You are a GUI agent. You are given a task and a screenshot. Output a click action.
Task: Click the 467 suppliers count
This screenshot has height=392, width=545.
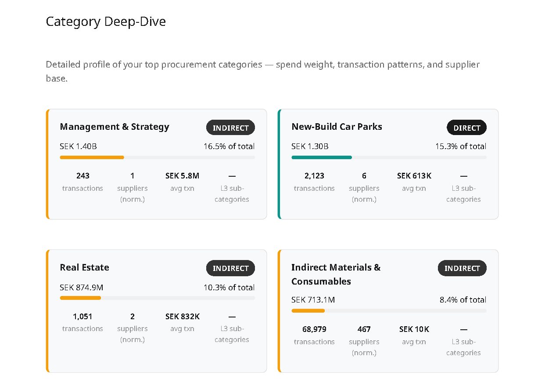click(364, 329)
